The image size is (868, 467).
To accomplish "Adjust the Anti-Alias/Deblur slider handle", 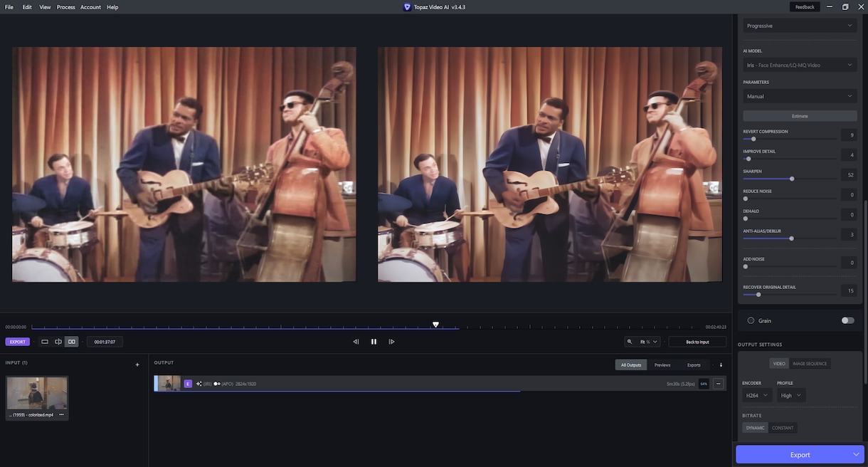I will [x=791, y=238].
